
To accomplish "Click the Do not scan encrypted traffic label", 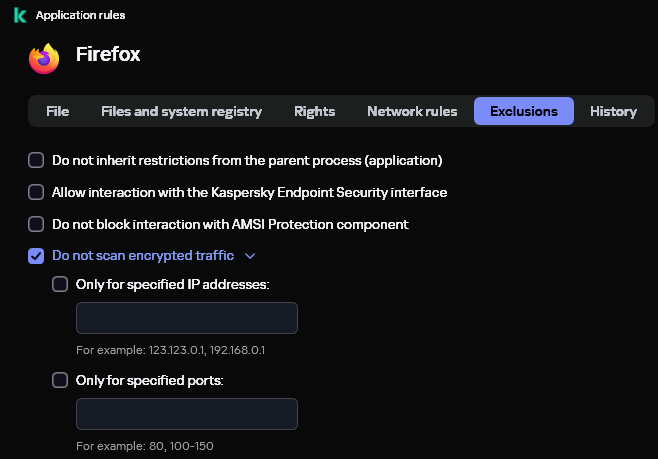I will pyautogui.click(x=143, y=256).
